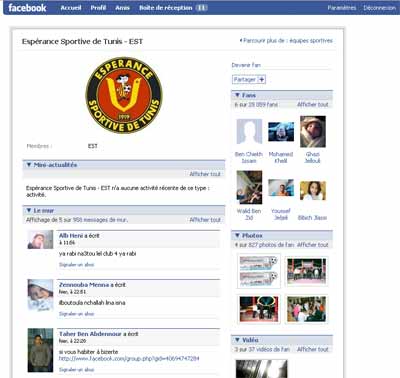Click the plus icon beside Partager

[262, 79]
